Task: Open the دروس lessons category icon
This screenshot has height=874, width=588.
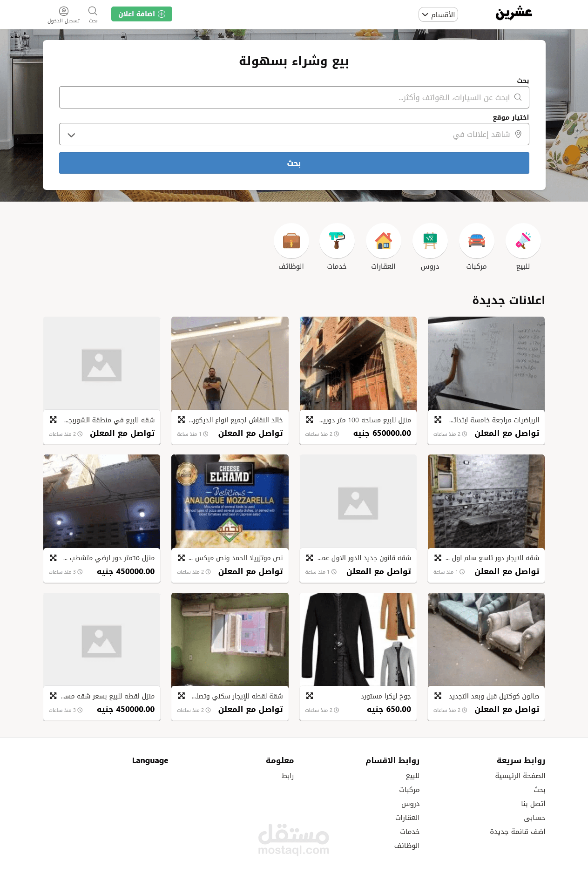Action: (430, 241)
